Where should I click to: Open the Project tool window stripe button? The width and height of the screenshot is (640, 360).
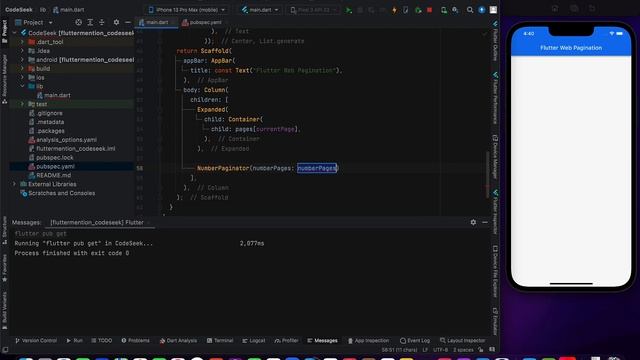tap(4, 32)
